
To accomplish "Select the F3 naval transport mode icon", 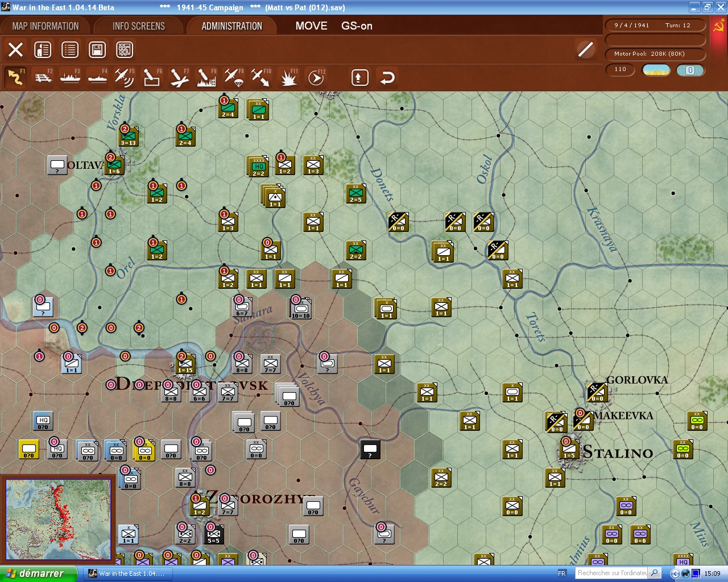I will pos(70,77).
